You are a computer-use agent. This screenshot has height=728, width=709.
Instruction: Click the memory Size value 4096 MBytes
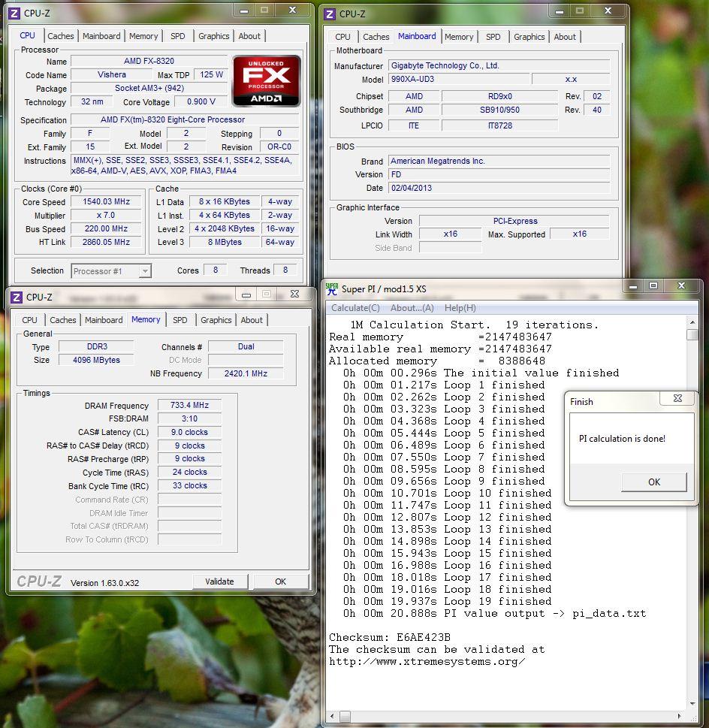tap(97, 361)
